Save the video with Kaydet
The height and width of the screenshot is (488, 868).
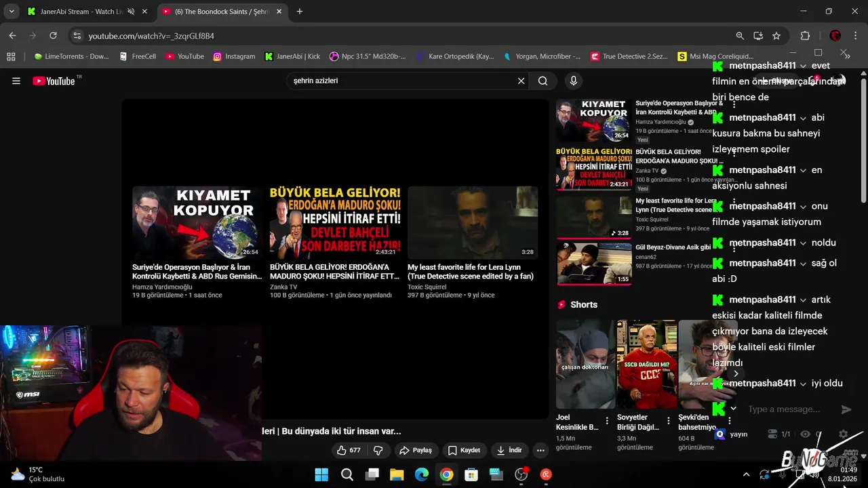pyautogui.click(x=465, y=450)
